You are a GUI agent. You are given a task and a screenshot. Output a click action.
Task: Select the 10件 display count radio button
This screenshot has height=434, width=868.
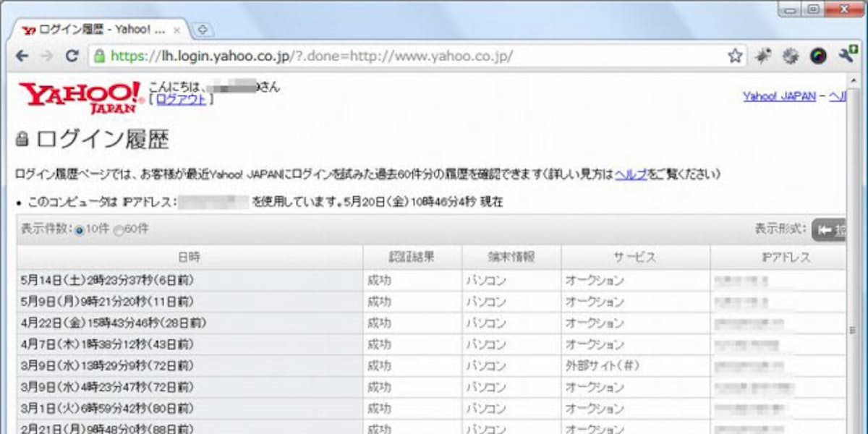click(x=80, y=230)
